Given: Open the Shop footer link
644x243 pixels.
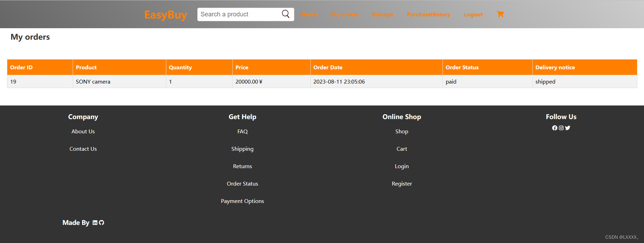Looking at the screenshot, I should 402,132.
